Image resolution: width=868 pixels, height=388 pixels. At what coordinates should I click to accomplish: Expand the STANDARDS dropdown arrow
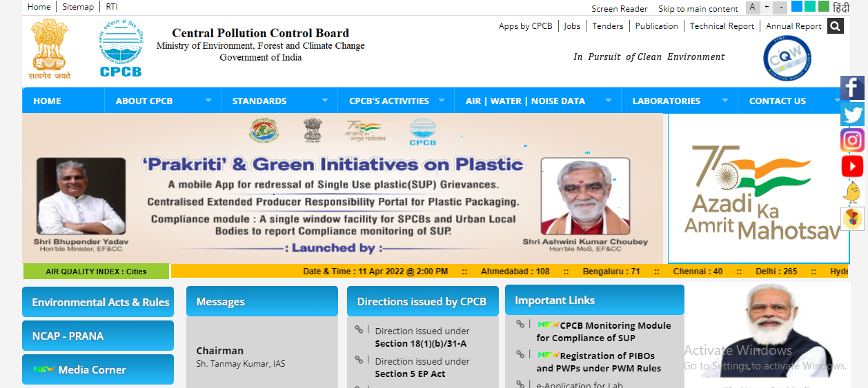point(325,100)
